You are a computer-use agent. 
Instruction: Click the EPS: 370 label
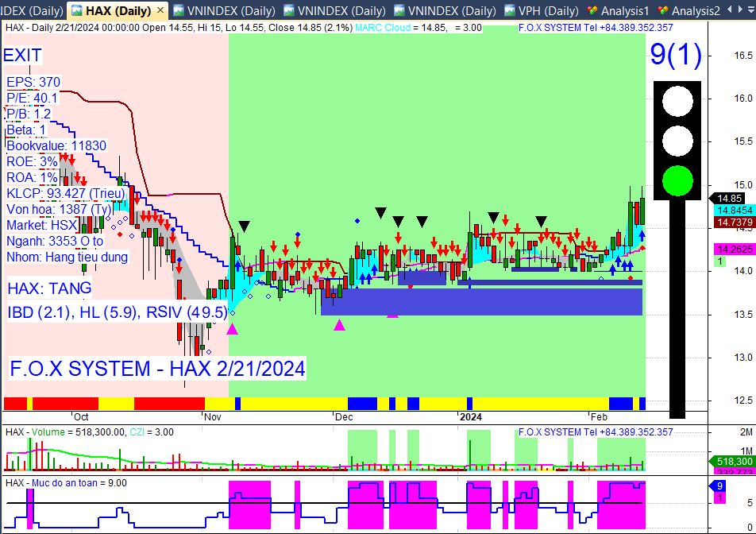pos(33,82)
